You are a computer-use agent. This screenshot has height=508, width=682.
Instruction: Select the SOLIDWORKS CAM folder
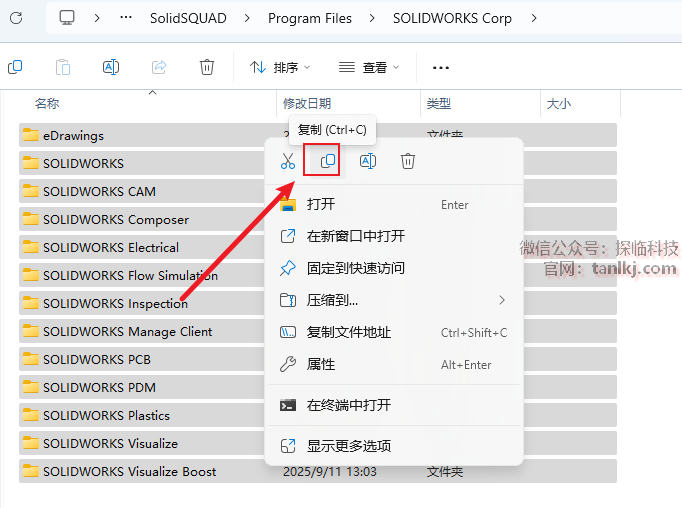click(141, 191)
